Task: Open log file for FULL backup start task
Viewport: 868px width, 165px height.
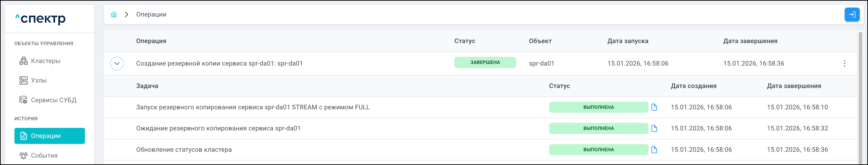Action: coord(654,107)
